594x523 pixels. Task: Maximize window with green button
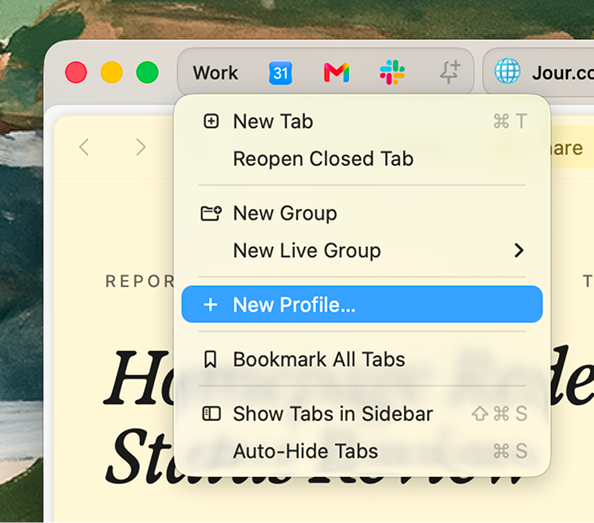coord(147,72)
